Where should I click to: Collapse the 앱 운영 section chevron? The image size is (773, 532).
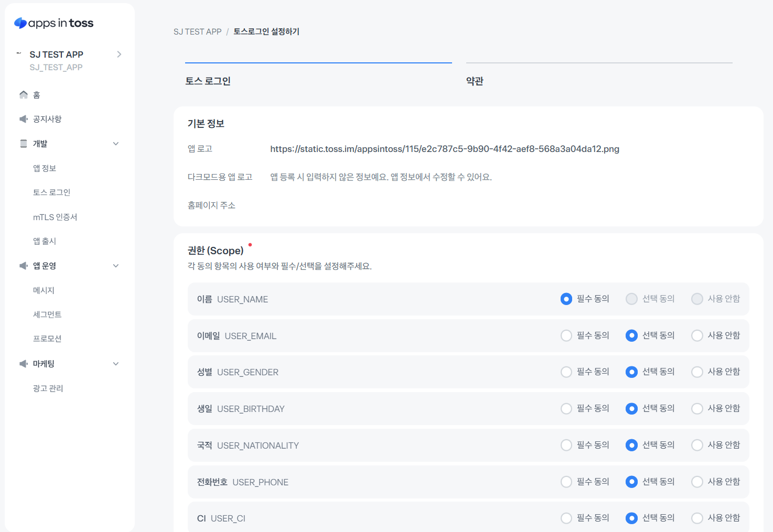pyautogui.click(x=116, y=266)
